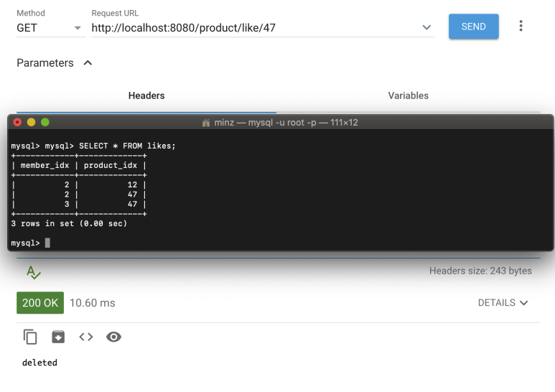This screenshot has height=392, width=555.
Task: Click member_idx value 3 in terminal table
Action: point(67,204)
